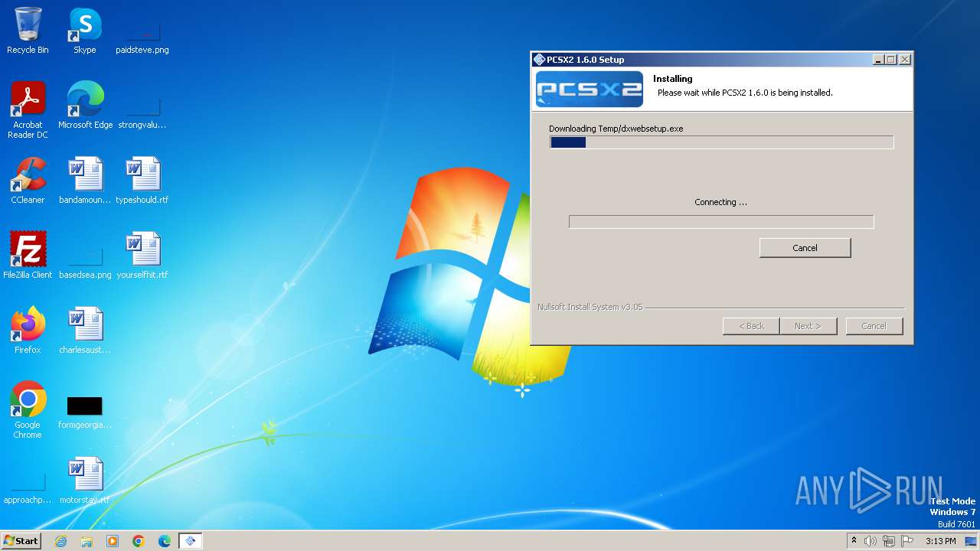The image size is (980, 551).
Task: Click the installation progress bar
Action: pyautogui.click(x=721, y=142)
